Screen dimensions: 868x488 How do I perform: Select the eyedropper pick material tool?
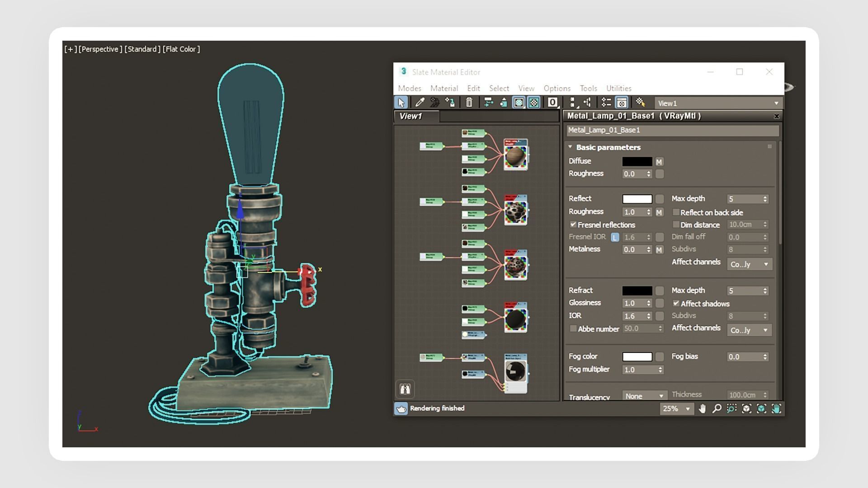pyautogui.click(x=420, y=103)
